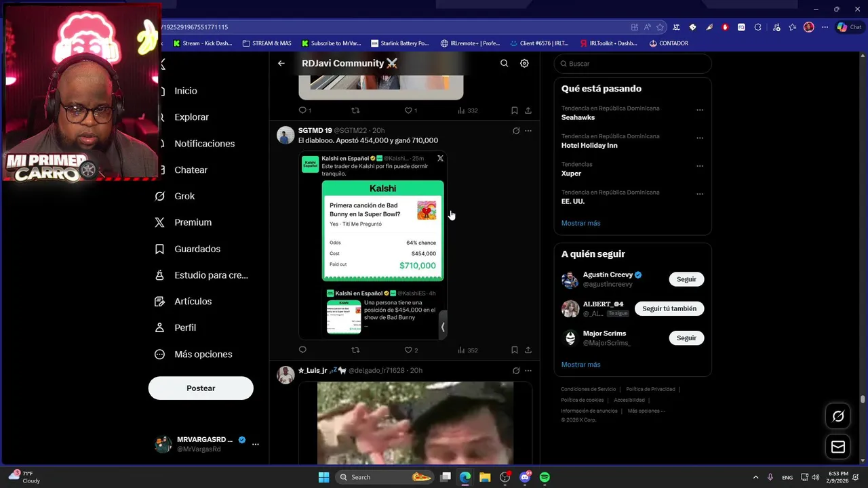
Task: Open options for Xuper trend
Action: (700, 166)
